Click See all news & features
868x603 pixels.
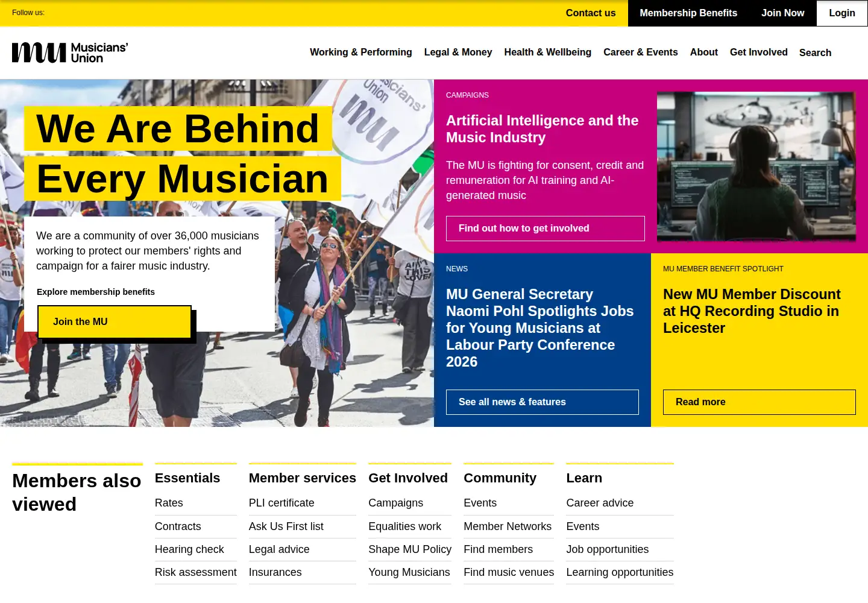pyautogui.click(x=542, y=402)
